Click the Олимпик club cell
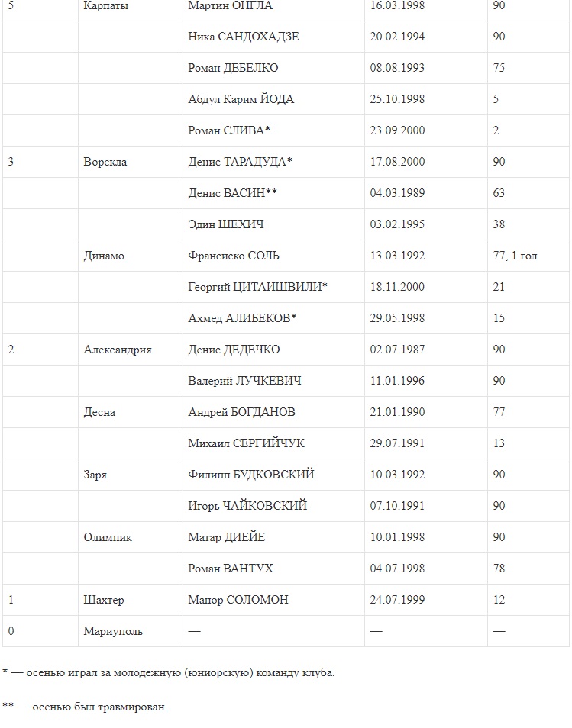The width and height of the screenshot is (572, 728). click(108, 537)
